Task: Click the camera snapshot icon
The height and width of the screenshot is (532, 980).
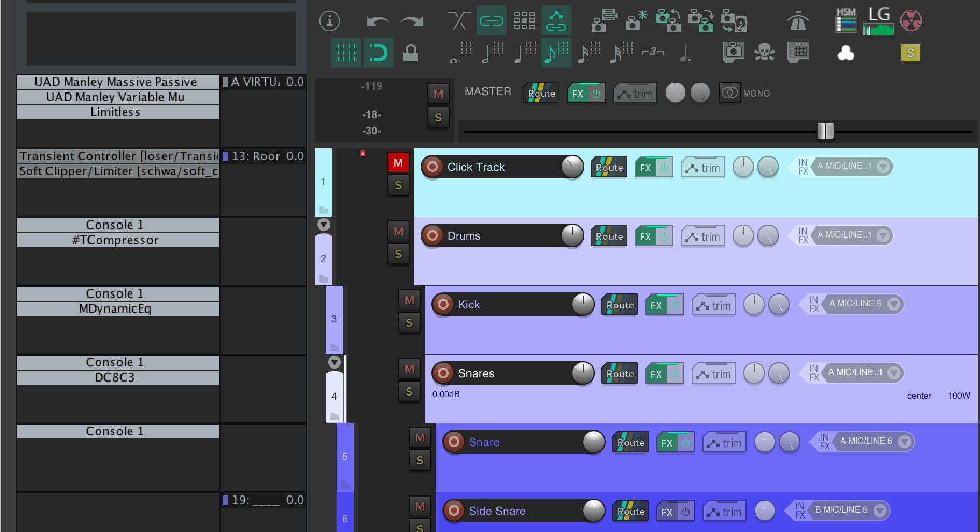Action: click(734, 52)
